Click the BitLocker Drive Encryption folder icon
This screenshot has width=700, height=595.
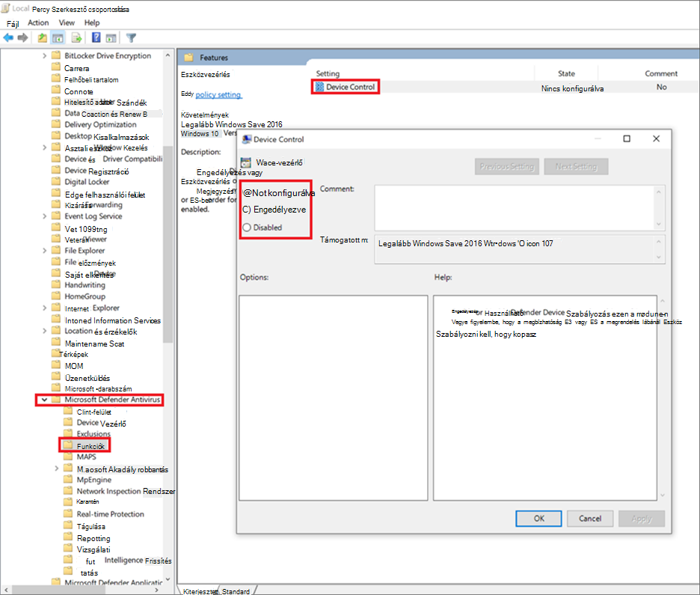pyautogui.click(x=56, y=55)
